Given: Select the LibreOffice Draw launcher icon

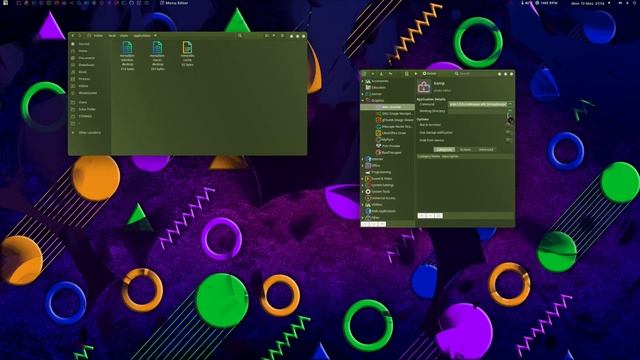Looking at the screenshot, I should click(378, 133).
